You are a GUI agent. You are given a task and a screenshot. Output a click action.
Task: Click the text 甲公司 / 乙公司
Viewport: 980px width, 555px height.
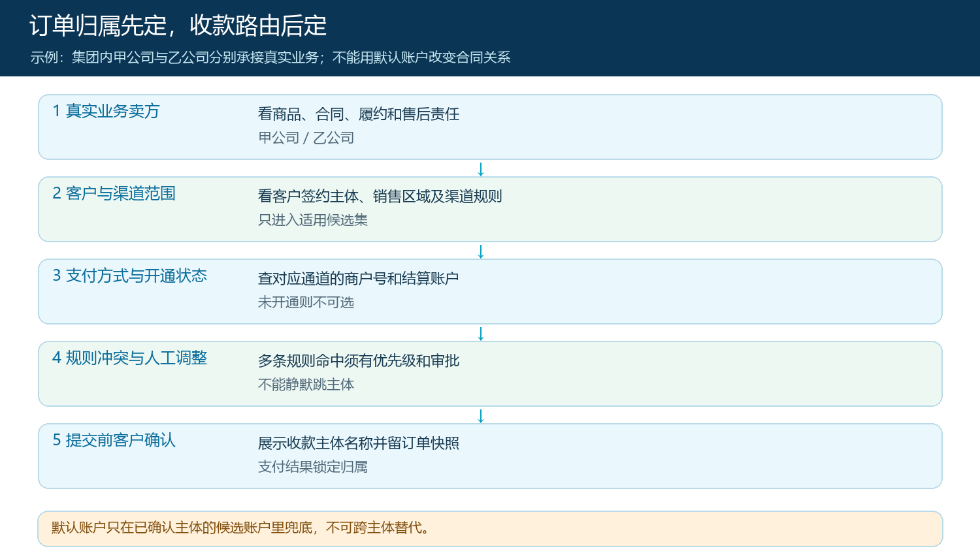pyautogui.click(x=306, y=138)
